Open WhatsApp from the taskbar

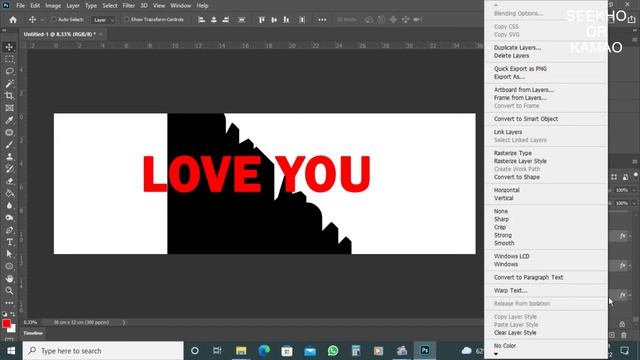[333, 351]
